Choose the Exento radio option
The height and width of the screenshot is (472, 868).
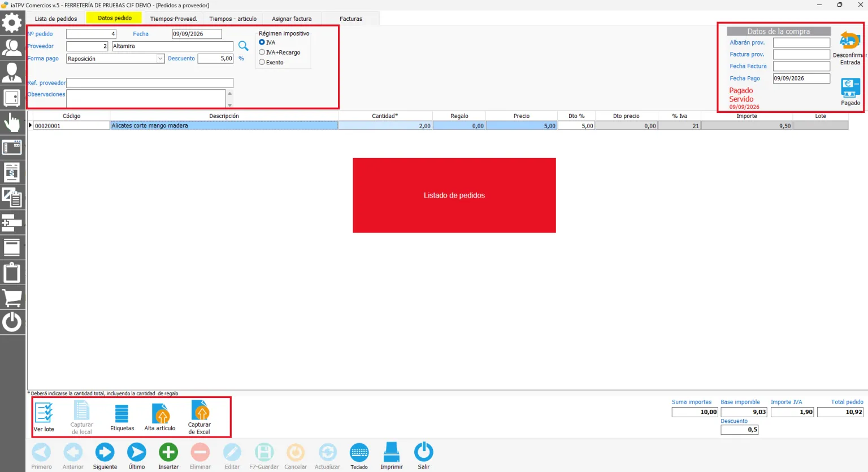[x=262, y=62]
